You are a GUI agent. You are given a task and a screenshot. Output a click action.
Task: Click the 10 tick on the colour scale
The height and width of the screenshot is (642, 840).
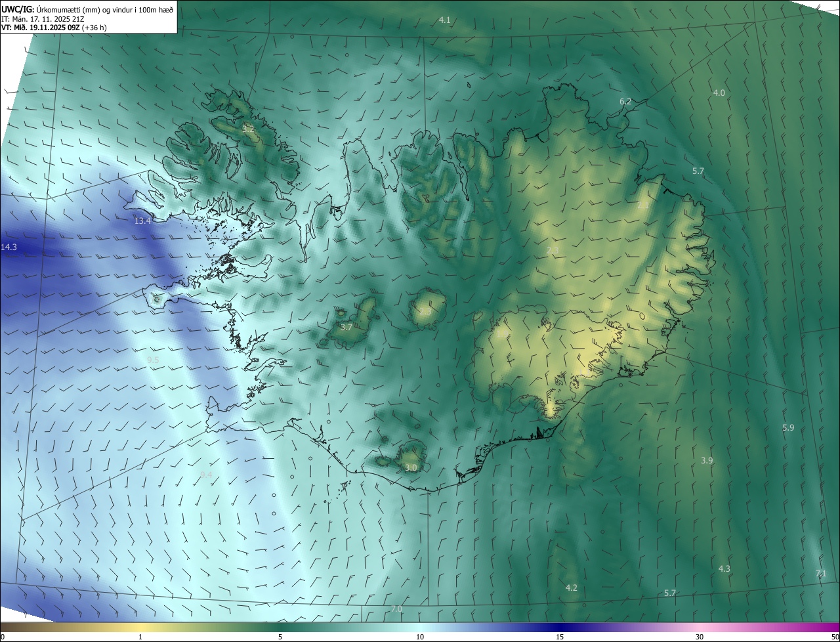420,637
